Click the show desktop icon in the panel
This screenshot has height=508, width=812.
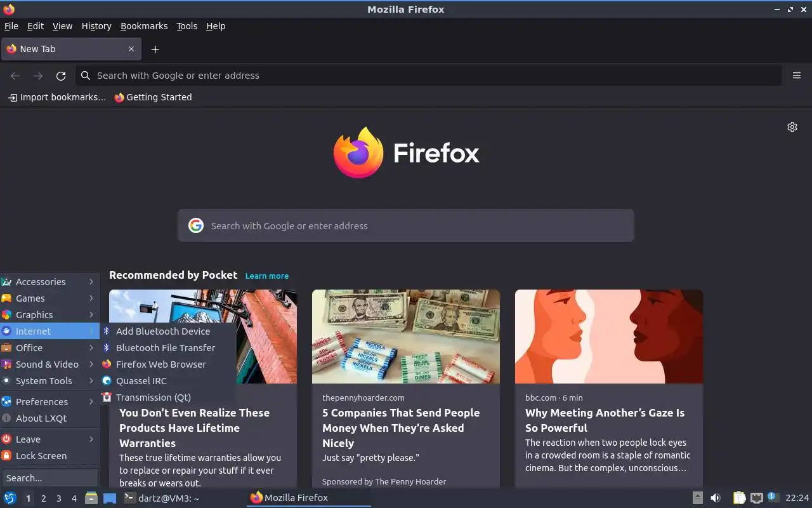[110, 498]
